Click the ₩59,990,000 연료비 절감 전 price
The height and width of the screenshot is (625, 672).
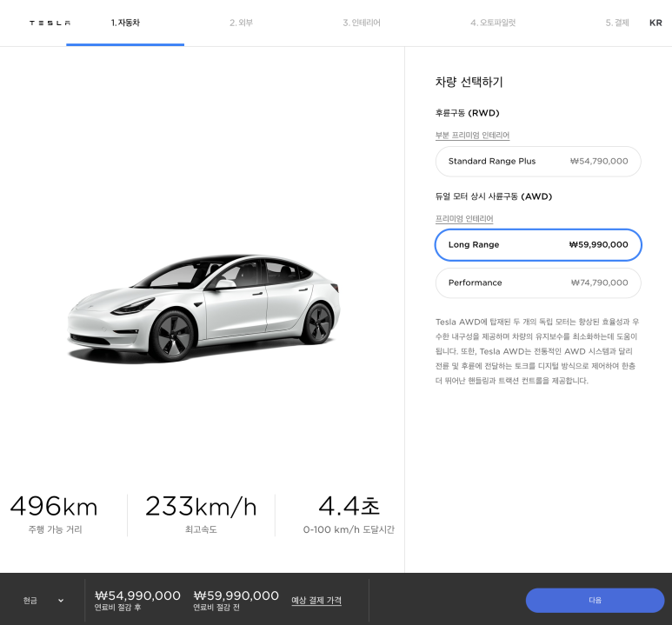[x=236, y=595]
